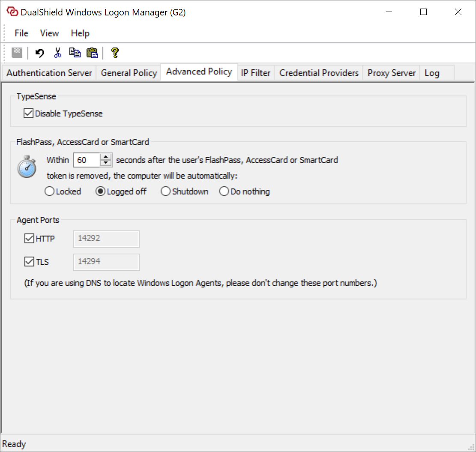Click the DualShield logo in title bar
Viewport: 476px width, 452px height.
[x=12, y=12]
